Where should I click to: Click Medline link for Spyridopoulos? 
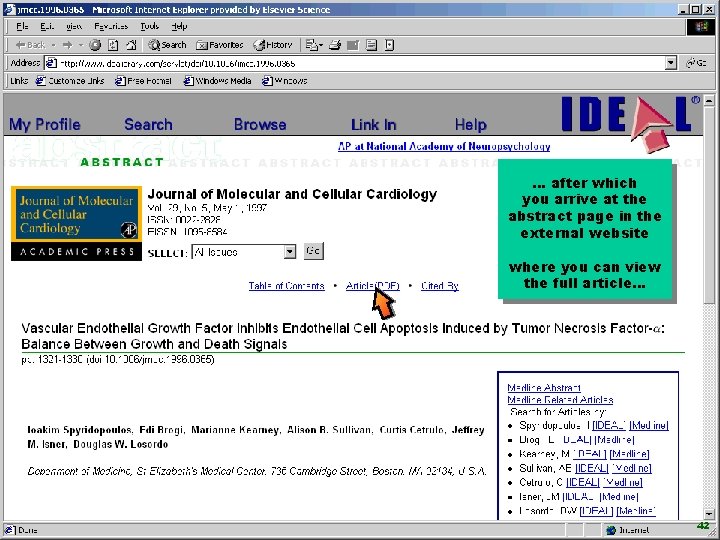coord(649,426)
